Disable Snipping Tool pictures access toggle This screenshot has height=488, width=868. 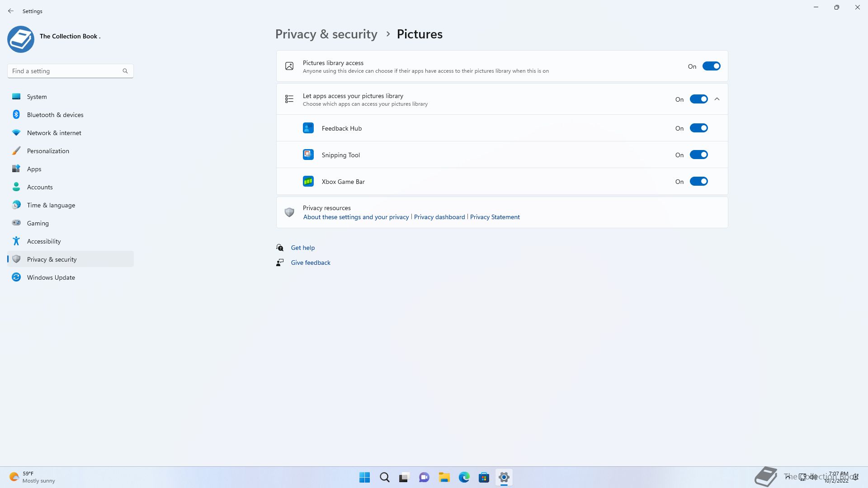point(698,155)
